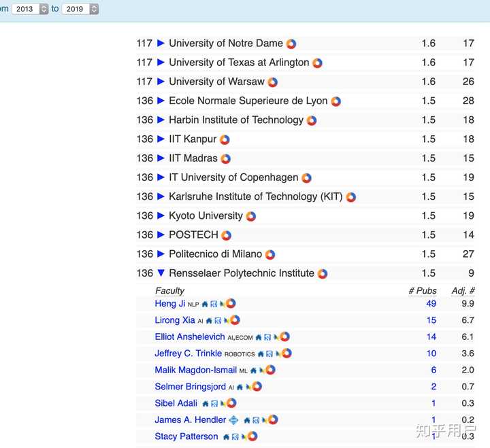Screen dimensions: 490x448
Task: Show Stacy Patterson's pie chart icon
Action: 252,436
